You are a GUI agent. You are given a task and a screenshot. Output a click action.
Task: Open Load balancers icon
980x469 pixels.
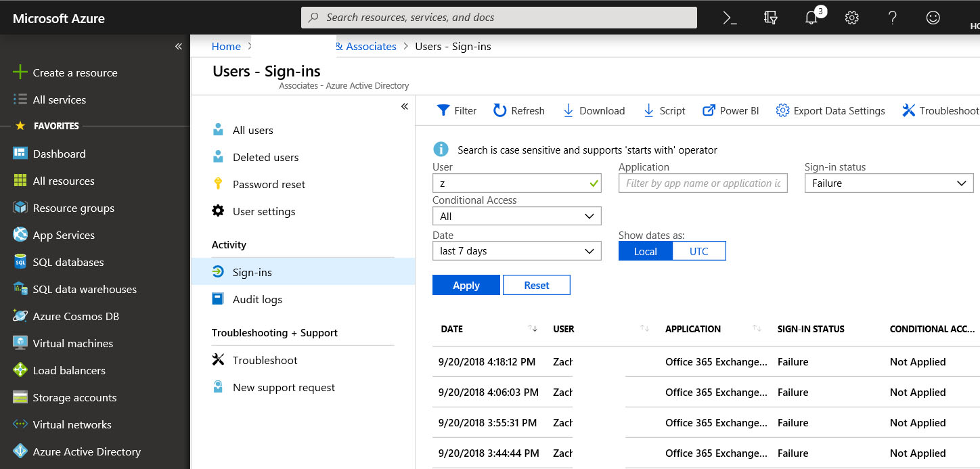20,370
